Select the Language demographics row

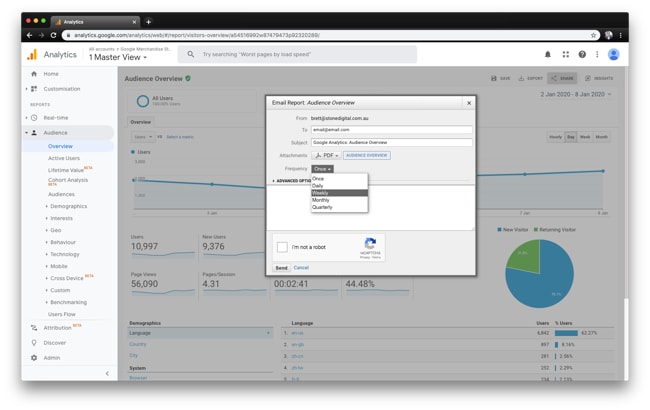[200, 333]
